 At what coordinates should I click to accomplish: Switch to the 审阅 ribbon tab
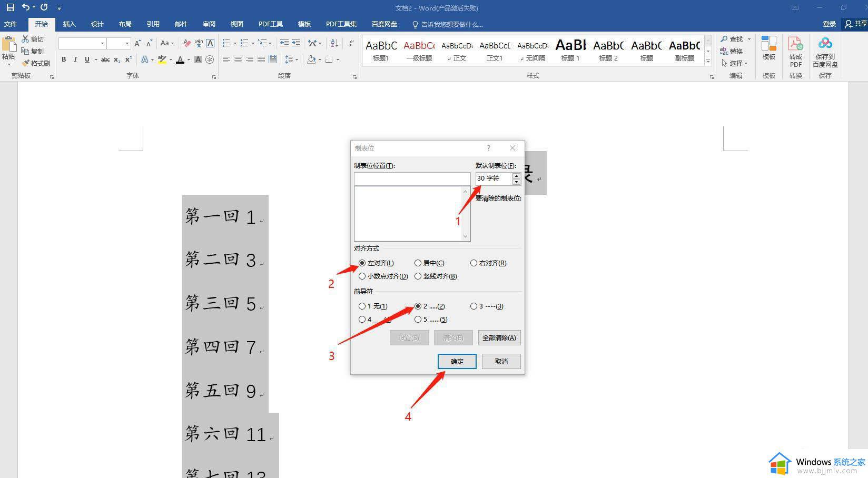pyautogui.click(x=209, y=24)
